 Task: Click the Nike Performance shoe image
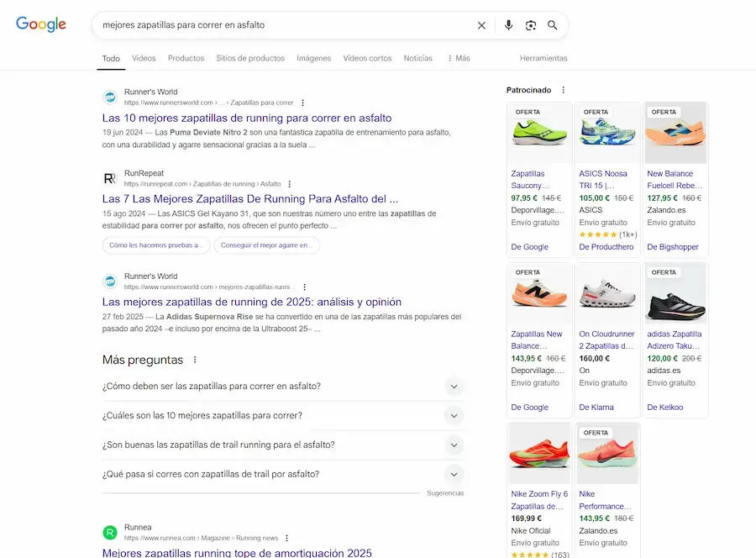click(x=607, y=454)
